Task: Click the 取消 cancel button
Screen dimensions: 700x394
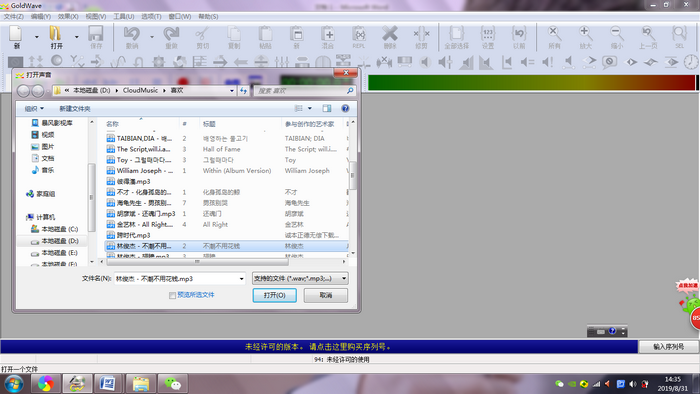Action: 325,295
